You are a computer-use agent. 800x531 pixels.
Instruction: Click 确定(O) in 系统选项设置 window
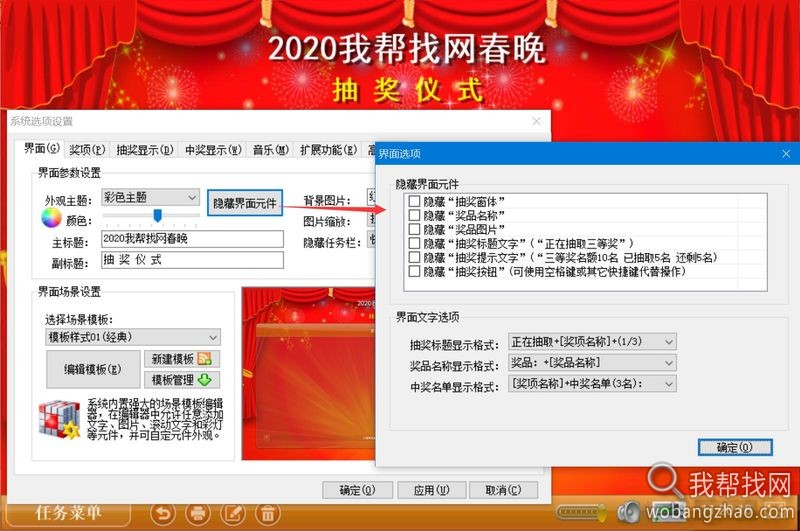[357, 490]
